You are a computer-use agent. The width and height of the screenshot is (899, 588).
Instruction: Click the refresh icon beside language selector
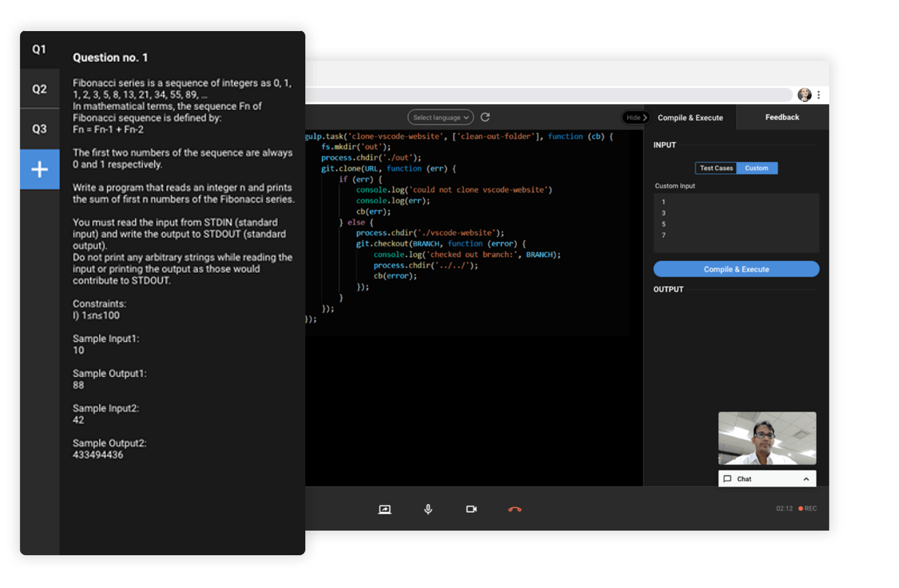[x=485, y=117]
